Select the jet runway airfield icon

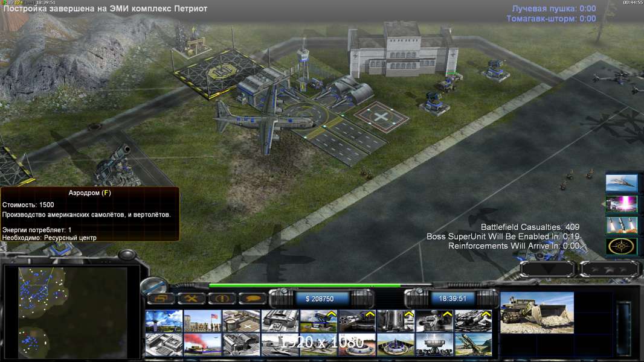280,345
